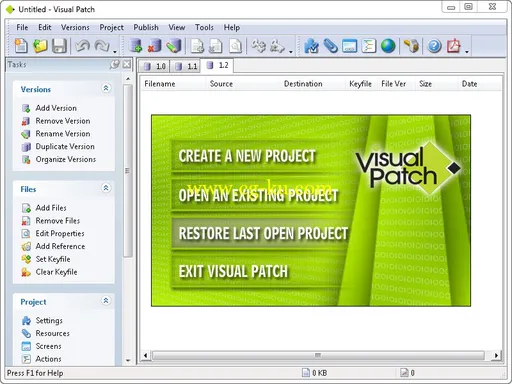Collapse the Files task group
Viewport: 512px width, 384px height.
106,188
